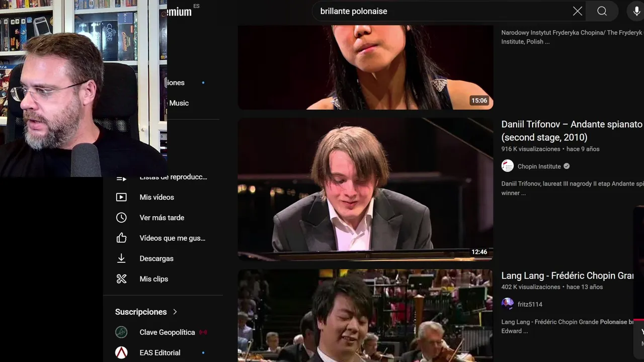Click the Chopin Institute channel avatar
Screen dimensions: 644x362
point(508,166)
